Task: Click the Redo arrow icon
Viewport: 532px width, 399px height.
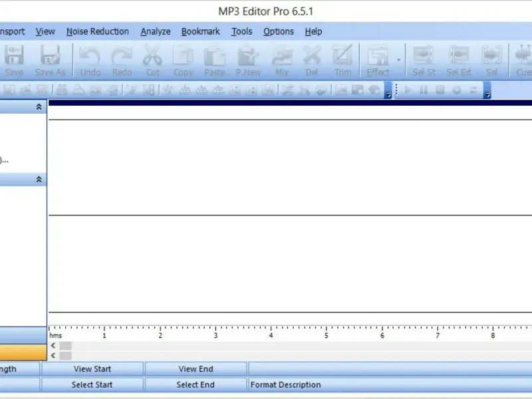Action: (122, 60)
